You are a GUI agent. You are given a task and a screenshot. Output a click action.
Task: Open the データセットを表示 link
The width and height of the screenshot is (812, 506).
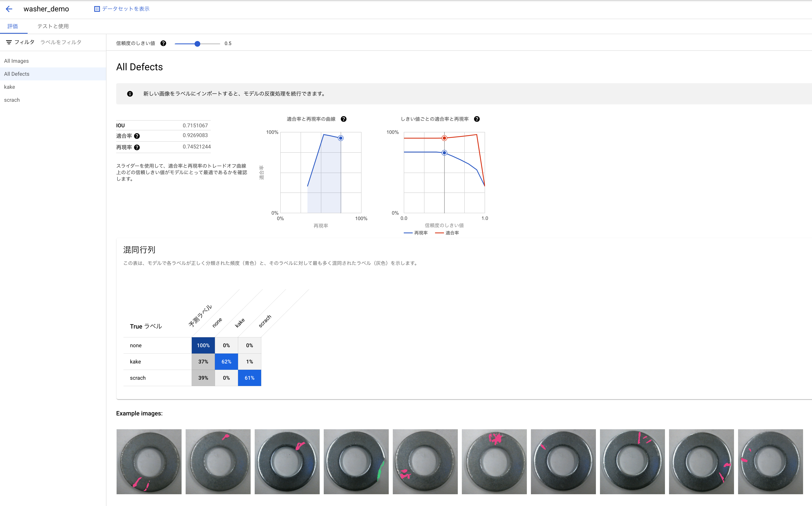tap(125, 9)
